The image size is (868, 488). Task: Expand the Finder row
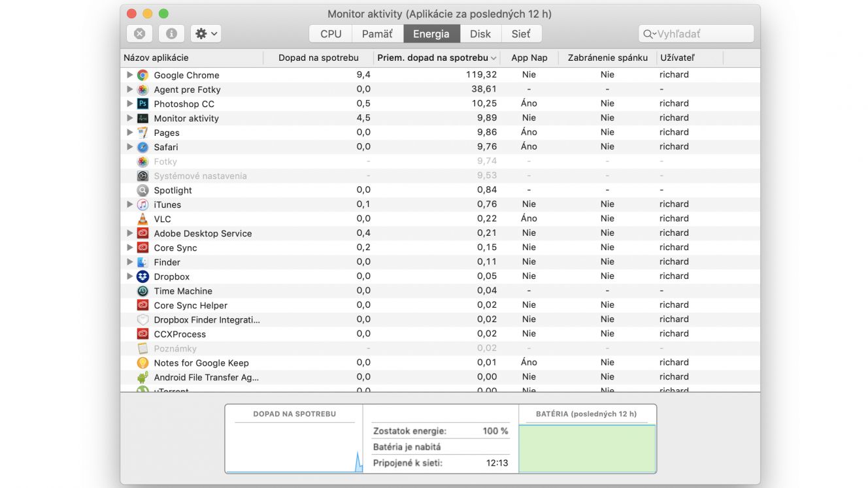[129, 262]
